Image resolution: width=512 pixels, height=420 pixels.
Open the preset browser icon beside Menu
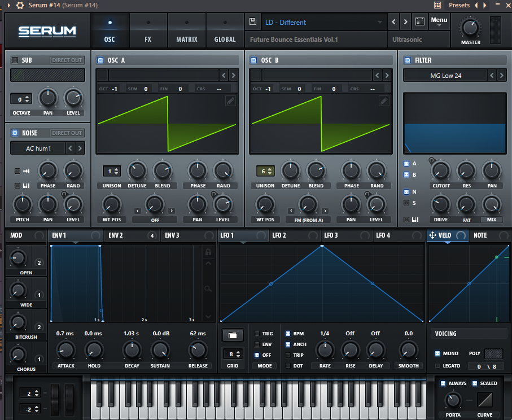point(419,21)
